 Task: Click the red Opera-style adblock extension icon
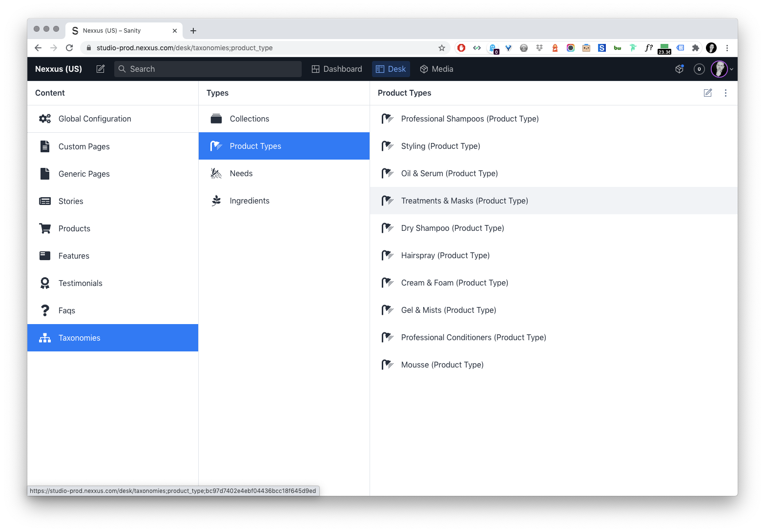coord(461,48)
